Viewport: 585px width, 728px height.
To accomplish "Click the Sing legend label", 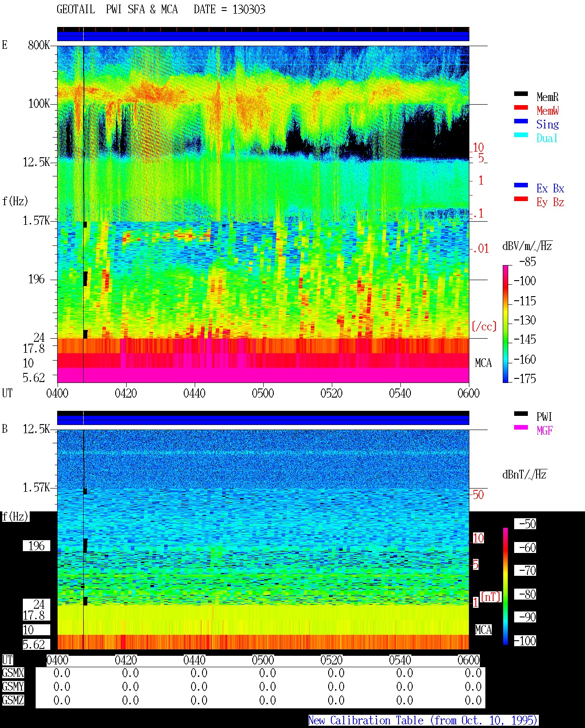I will [548, 124].
